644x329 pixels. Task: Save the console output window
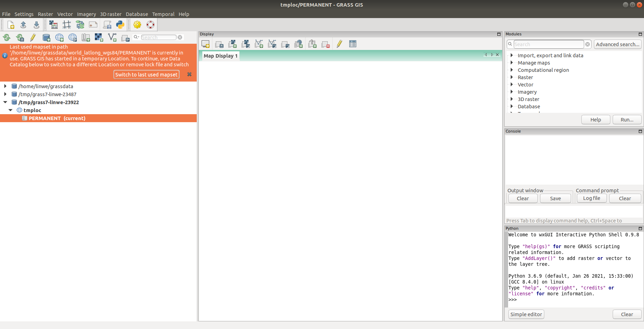[x=555, y=199]
